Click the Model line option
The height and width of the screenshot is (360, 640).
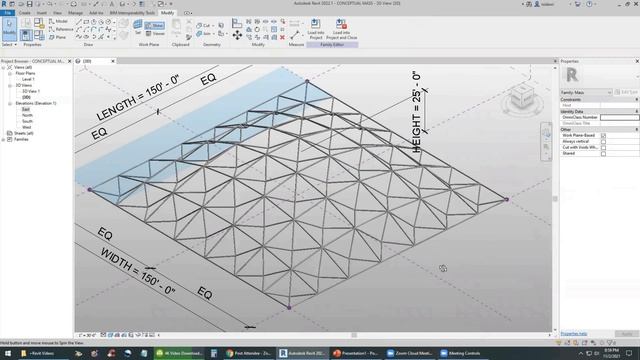(x=58, y=21)
